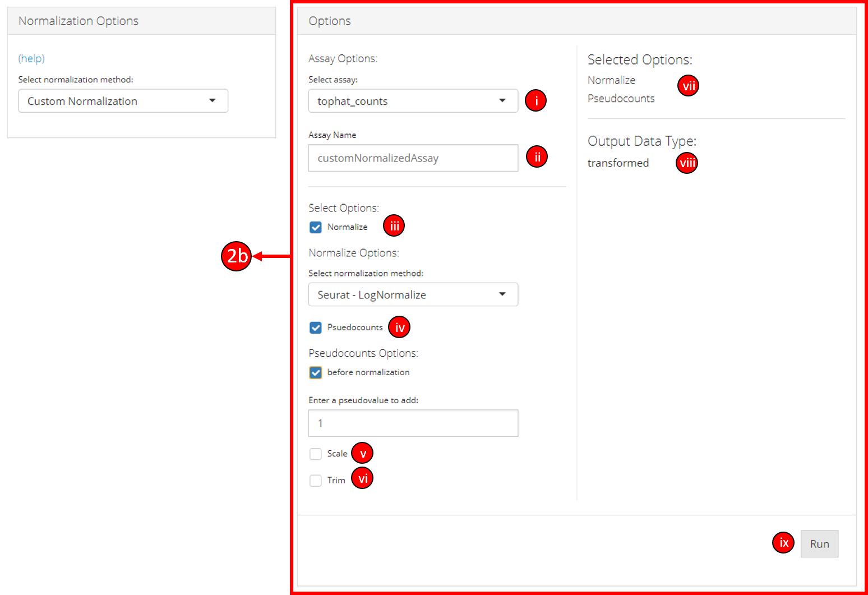Screen dimensions: 868x595
Task: Open the Custom Normalization method dropdown
Action: coord(123,101)
